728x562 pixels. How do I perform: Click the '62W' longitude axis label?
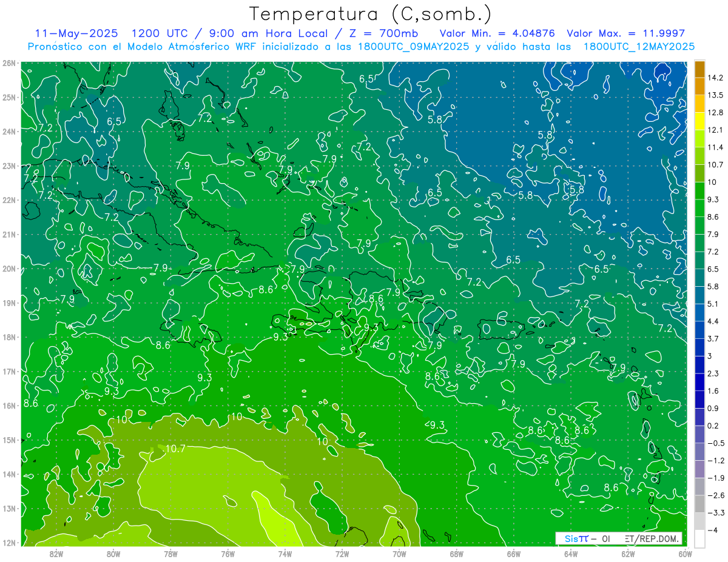coord(628,554)
